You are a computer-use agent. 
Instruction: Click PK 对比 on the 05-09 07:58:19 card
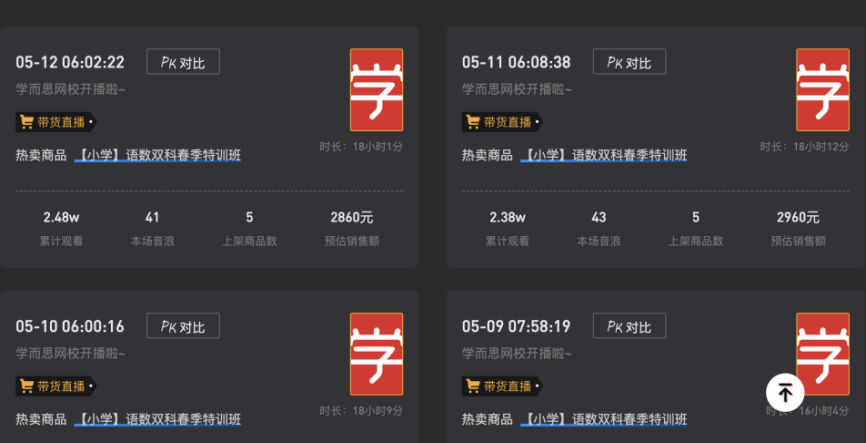pyautogui.click(x=629, y=326)
